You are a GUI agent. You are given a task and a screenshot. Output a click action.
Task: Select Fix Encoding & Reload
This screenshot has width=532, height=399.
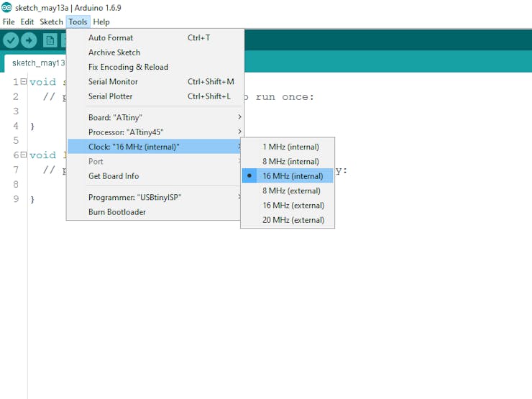tap(155, 67)
